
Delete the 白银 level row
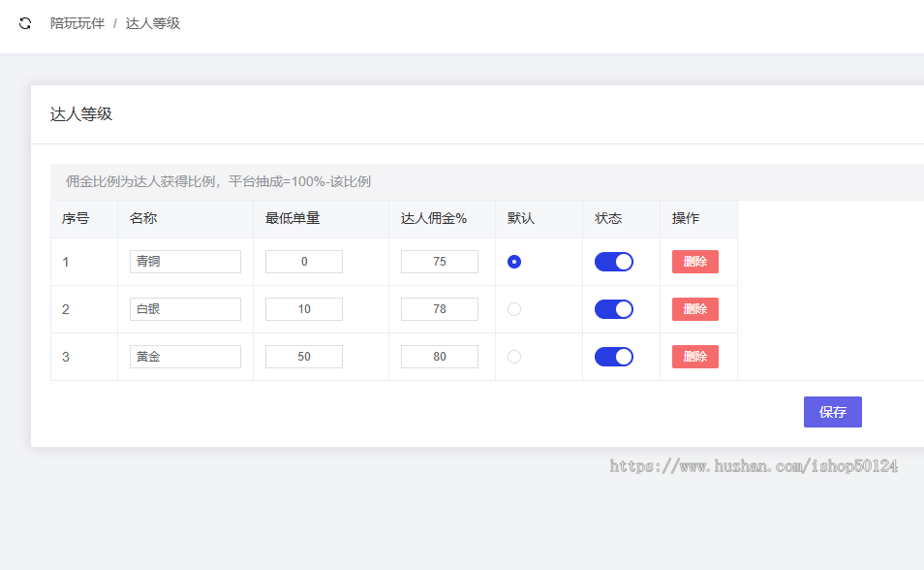[x=694, y=309]
